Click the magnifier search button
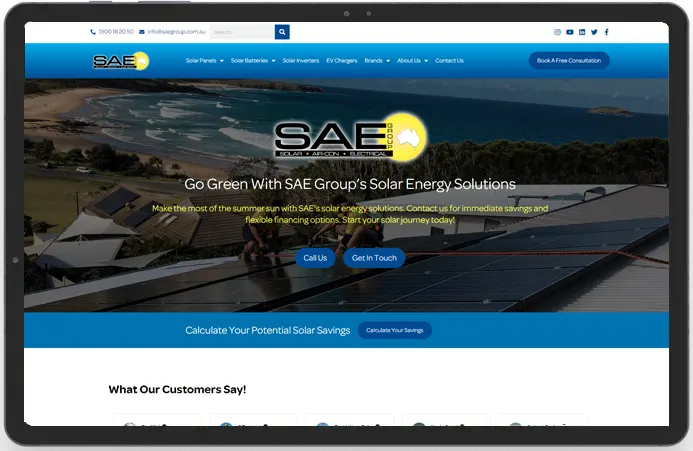This screenshot has height=451, width=693. 282,32
